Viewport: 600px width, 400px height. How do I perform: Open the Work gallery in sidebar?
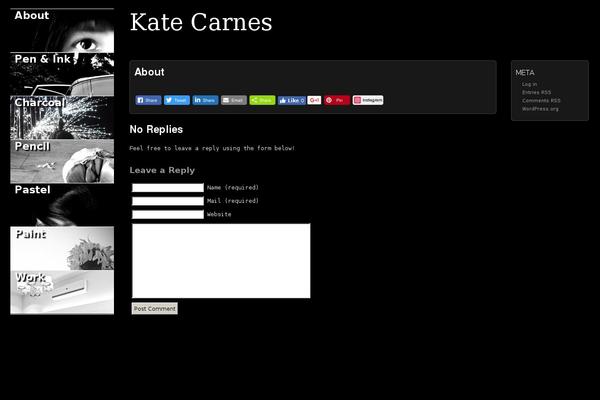point(62,292)
